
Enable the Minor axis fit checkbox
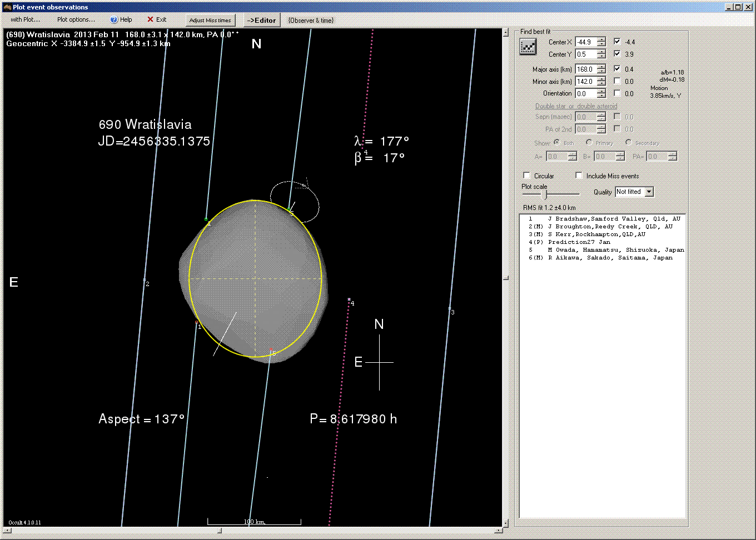[617, 81]
